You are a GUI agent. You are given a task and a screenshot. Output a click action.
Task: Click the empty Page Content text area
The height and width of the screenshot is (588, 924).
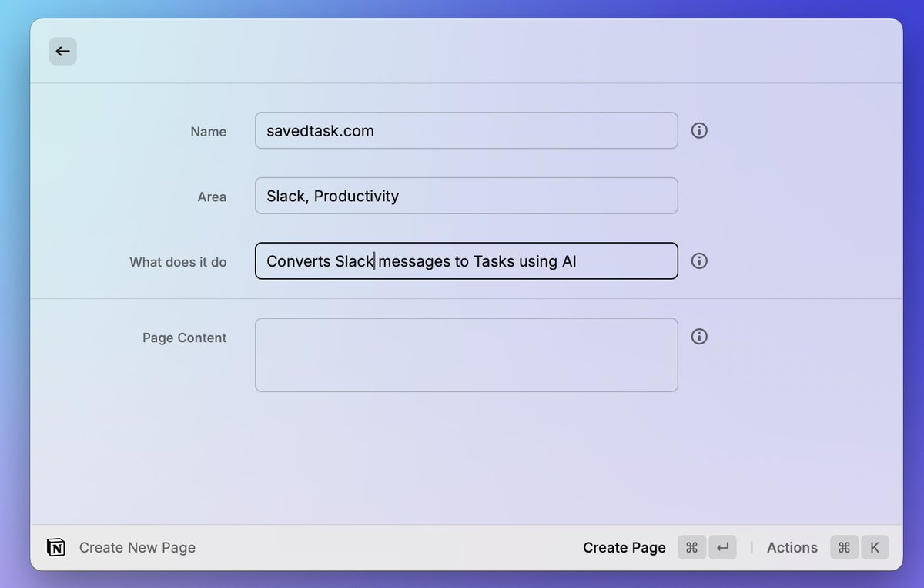click(x=467, y=355)
